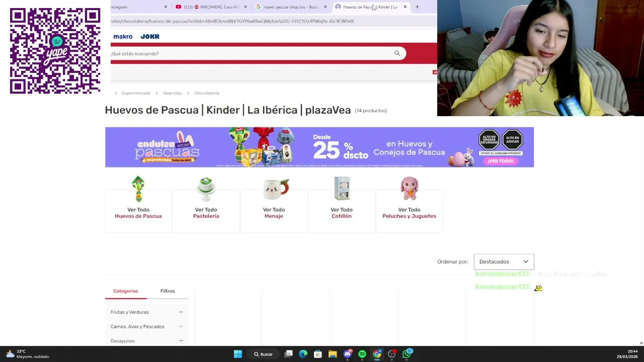
Task: Click Ver Todo Huevos de Pascua link
Action: (x=138, y=213)
